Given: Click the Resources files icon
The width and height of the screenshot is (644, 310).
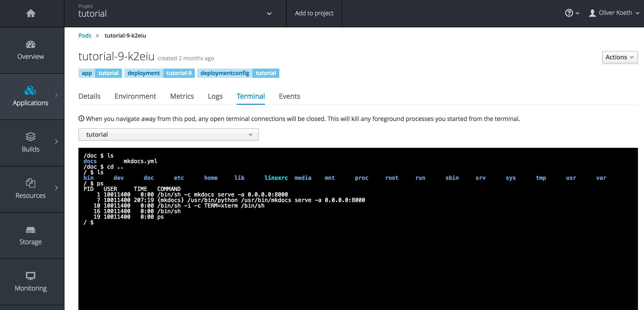Looking at the screenshot, I should click(x=30, y=183).
